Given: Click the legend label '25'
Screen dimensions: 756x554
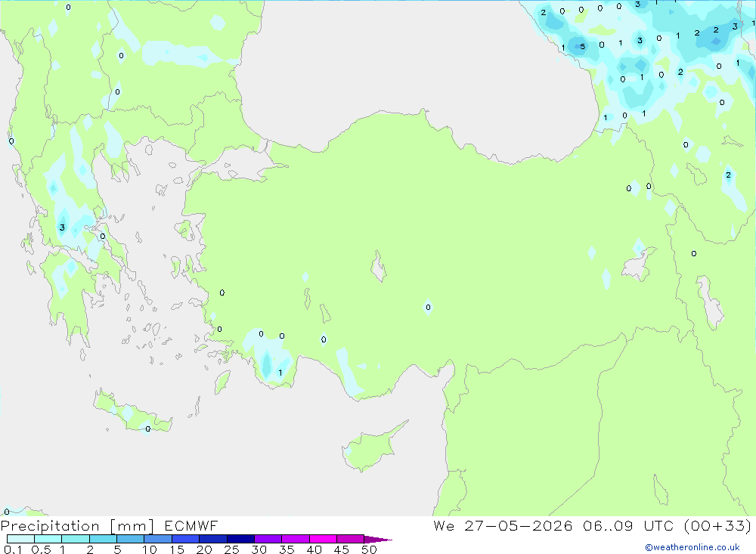Looking at the screenshot, I should click(231, 549).
